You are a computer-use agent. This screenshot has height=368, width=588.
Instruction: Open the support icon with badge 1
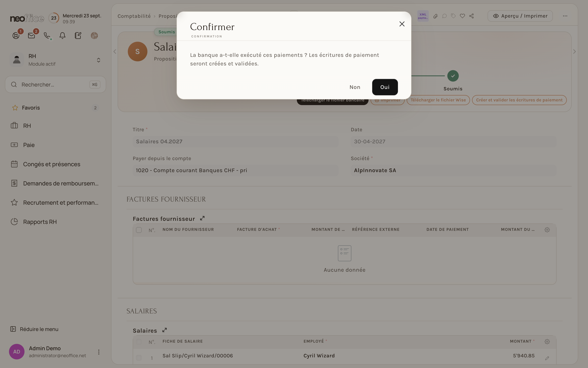(x=16, y=36)
